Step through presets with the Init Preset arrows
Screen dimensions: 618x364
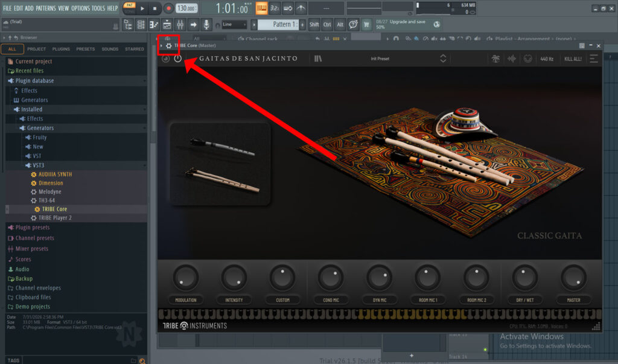[x=443, y=59]
